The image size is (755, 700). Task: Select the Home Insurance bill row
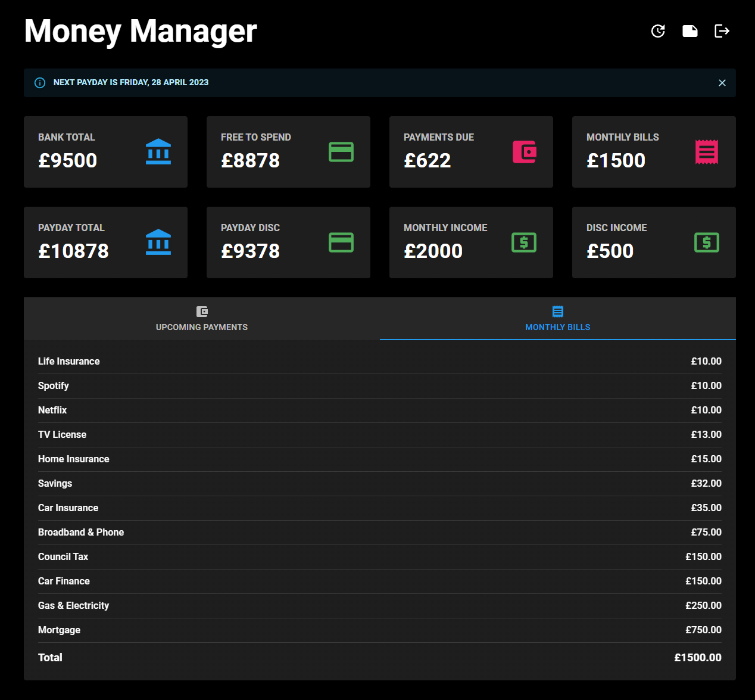(x=380, y=459)
